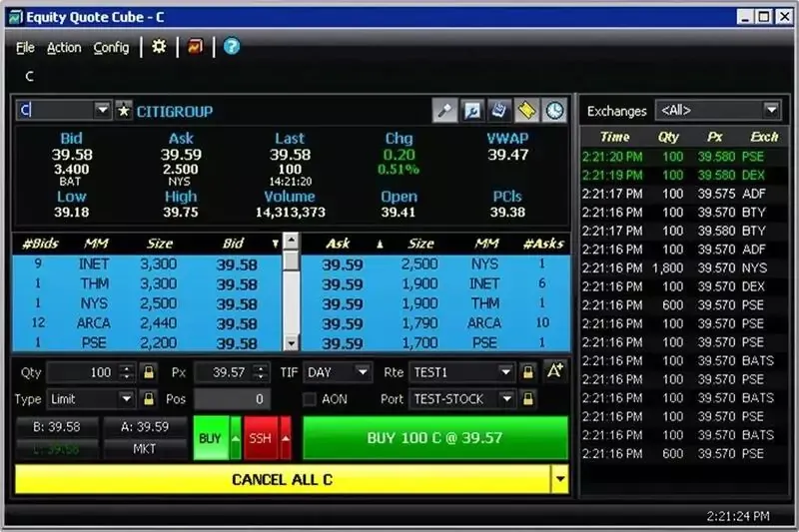Click the star favorite icon beside CITIGROUP
This screenshot has height=532, width=799.
pyautogui.click(x=124, y=110)
